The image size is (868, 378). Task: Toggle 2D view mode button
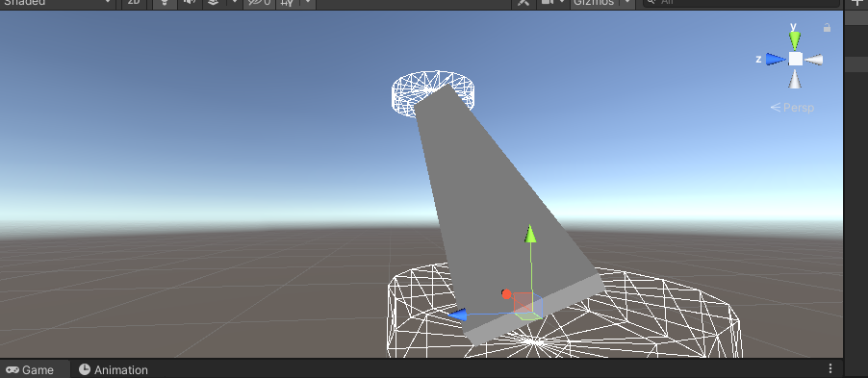coord(134,3)
